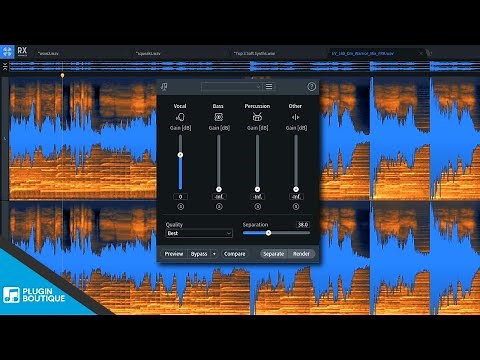Click the Other channel icon
The height and width of the screenshot is (360, 480).
click(x=295, y=117)
